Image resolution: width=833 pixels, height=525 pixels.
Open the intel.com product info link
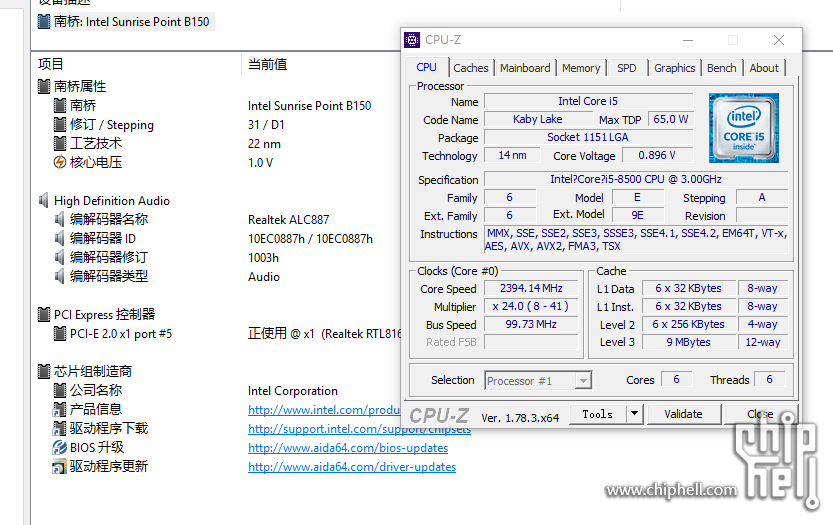(324, 410)
